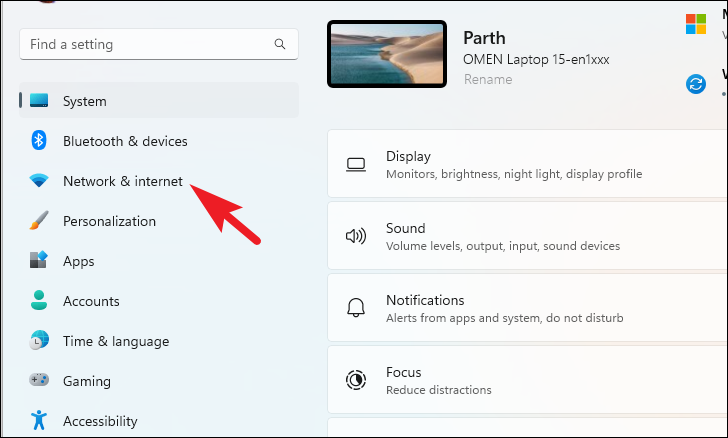Click the Parth device name text

point(484,38)
